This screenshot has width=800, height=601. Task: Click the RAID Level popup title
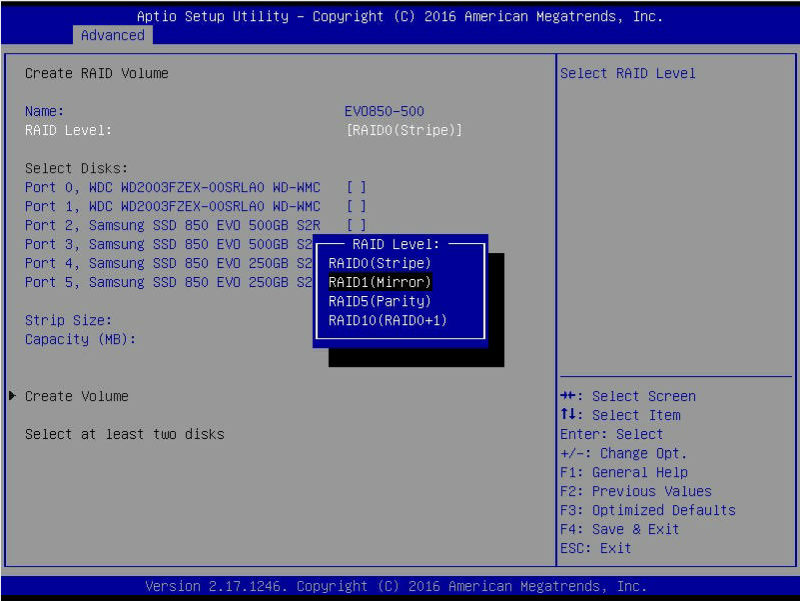[396, 244]
